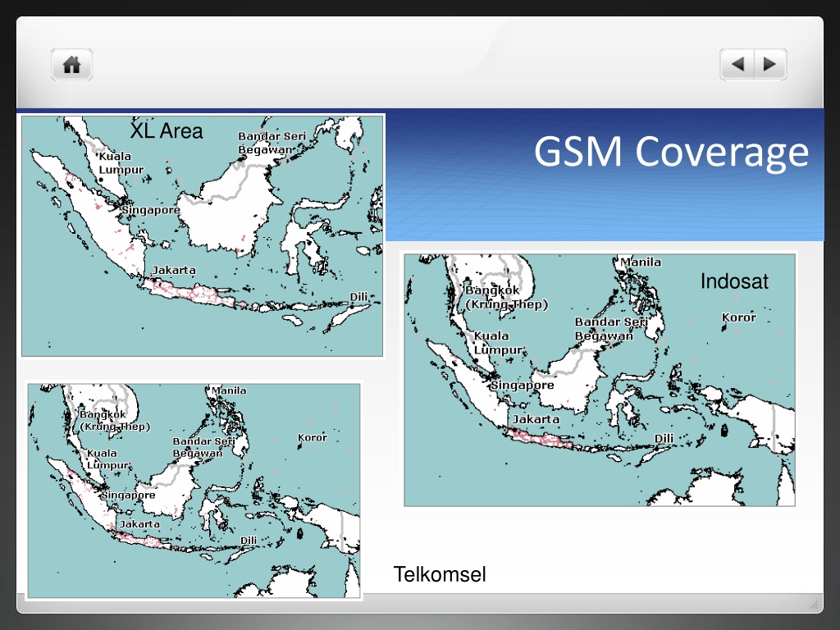This screenshot has height=630, width=840.
Task: Click 'Kuala Lumpur' label on XL Area map
Action: click(x=121, y=163)
